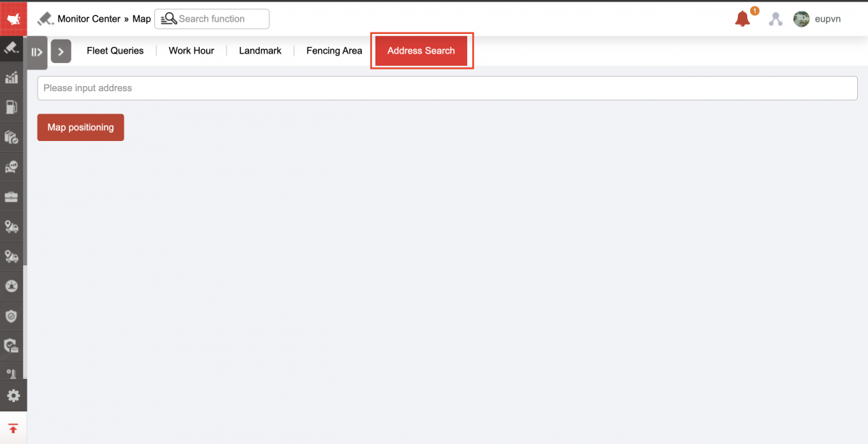Open the briefcase sidebar icon
The width and height of the screenshot is (868, 444).
(x=12, y=197)
